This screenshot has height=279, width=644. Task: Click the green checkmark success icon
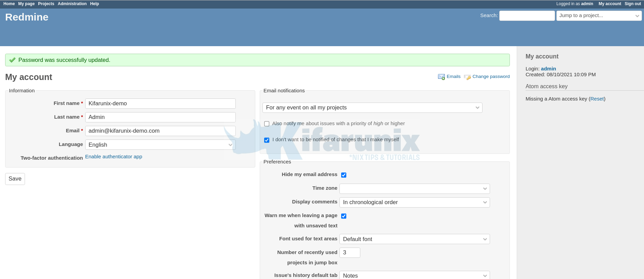(x=12, y=60)
